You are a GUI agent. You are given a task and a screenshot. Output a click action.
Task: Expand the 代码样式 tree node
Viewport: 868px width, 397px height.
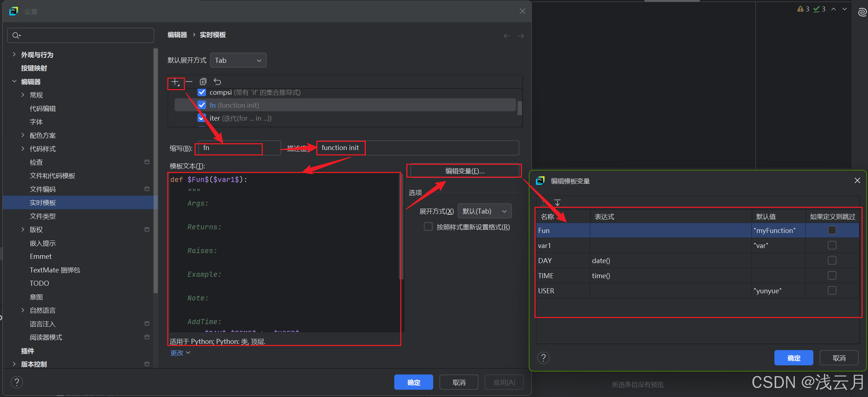(23, 149)
